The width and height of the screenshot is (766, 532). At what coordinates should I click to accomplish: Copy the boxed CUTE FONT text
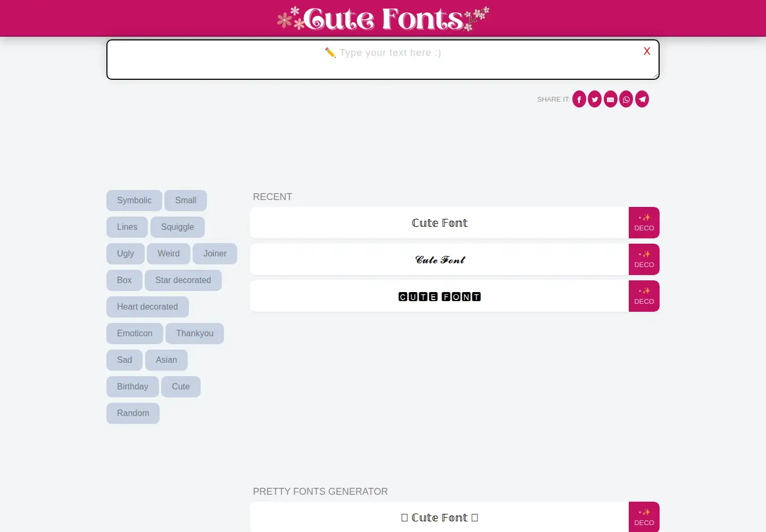tap(439, 296)
